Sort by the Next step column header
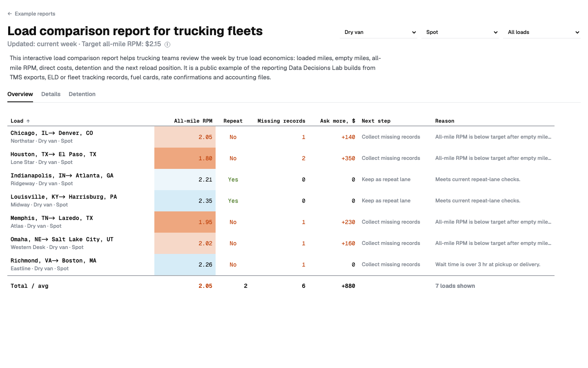Viewport: 588px width, 368px height. click(376, 121)
